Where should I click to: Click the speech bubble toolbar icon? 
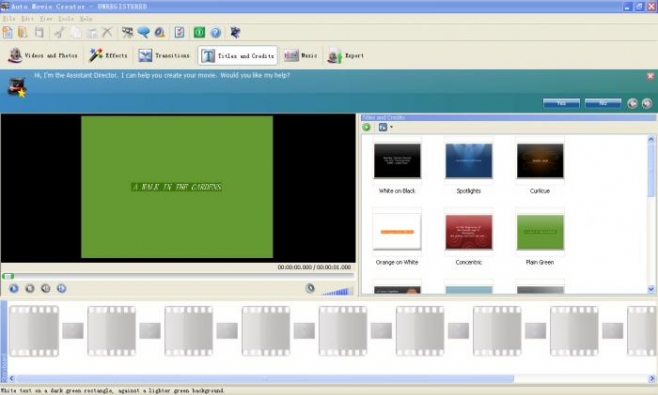click(x=144, y=32)
